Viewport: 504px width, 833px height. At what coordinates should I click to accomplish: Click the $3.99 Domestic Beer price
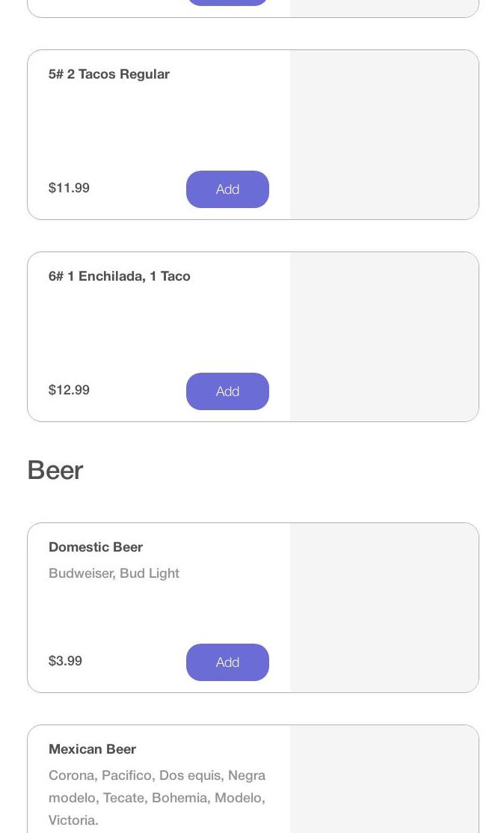pos(65,661)
